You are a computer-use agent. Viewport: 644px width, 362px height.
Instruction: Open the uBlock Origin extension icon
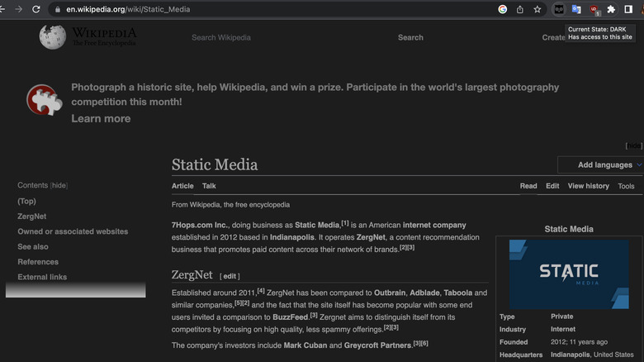(x=594, y=9)
